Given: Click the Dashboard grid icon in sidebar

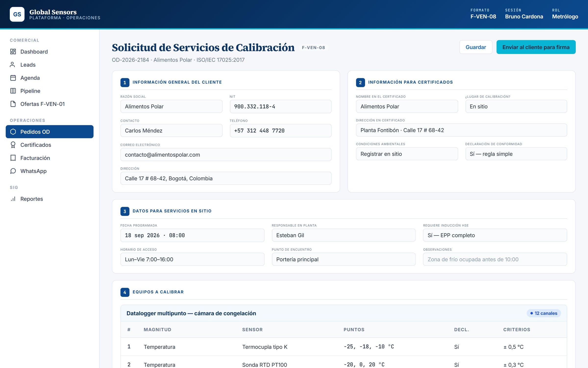Looking at the screenshot, I should (x=13, y=52).
